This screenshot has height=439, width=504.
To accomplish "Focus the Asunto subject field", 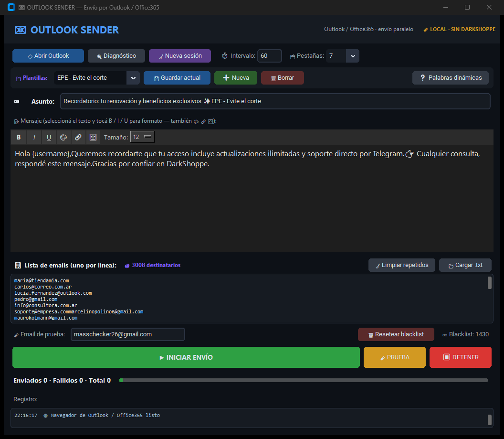I will pos(275,101).
